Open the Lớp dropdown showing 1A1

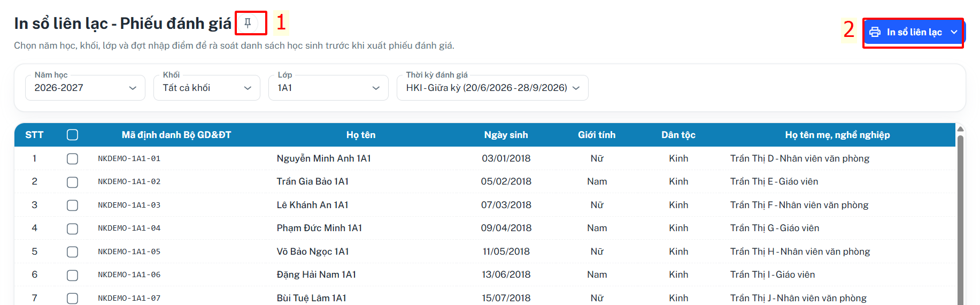coord(328,88)
